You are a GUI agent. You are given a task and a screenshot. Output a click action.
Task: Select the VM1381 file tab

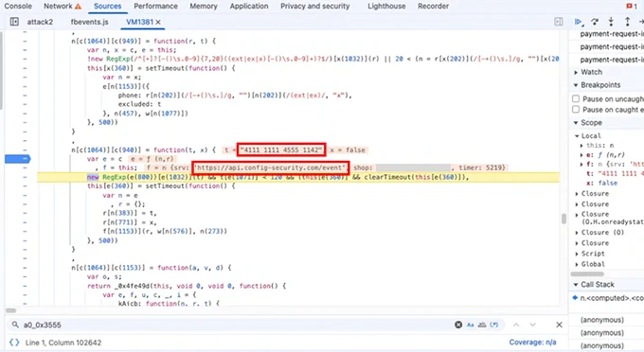139,22
